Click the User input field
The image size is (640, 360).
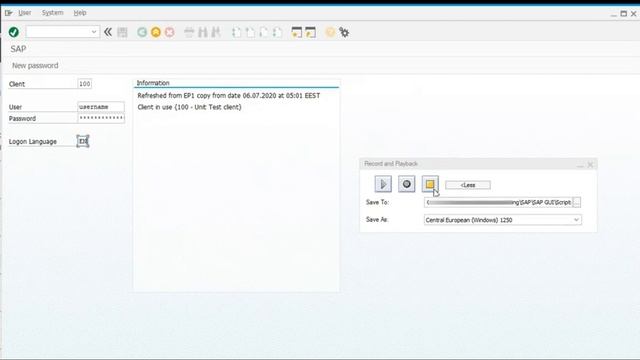pos(101,107)
